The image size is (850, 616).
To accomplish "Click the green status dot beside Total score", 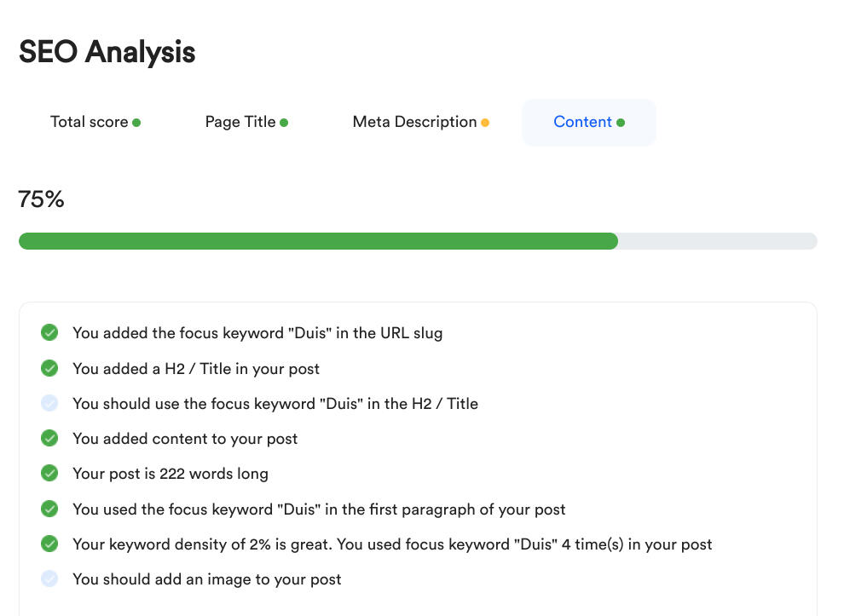I will pos(136,123).
